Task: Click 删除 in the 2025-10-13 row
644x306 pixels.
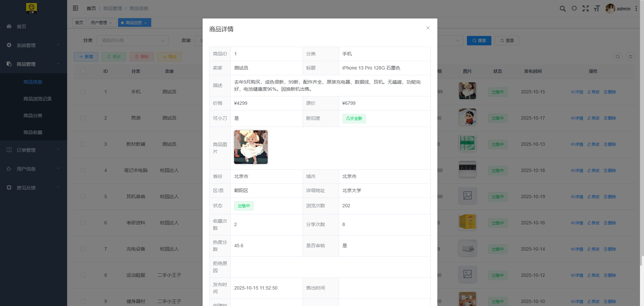Action: (610, 144)
